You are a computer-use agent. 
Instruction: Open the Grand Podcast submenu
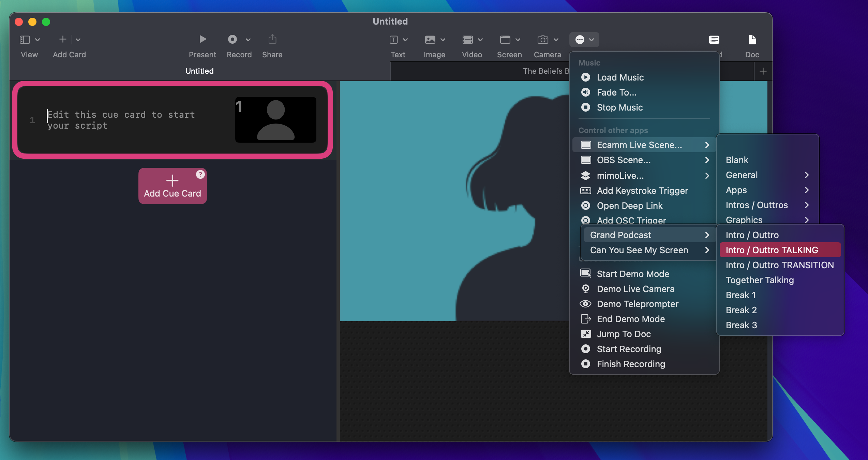[649, 235]
